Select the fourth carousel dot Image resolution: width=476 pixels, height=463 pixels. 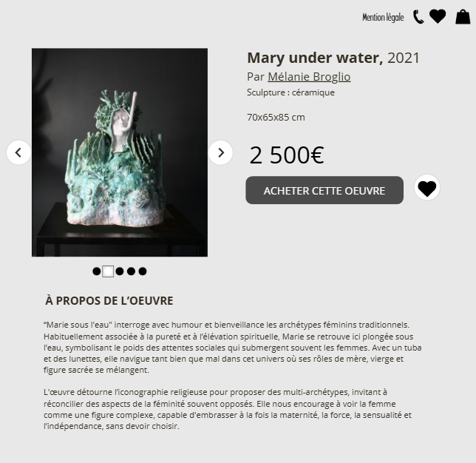[x=131, y=271]
